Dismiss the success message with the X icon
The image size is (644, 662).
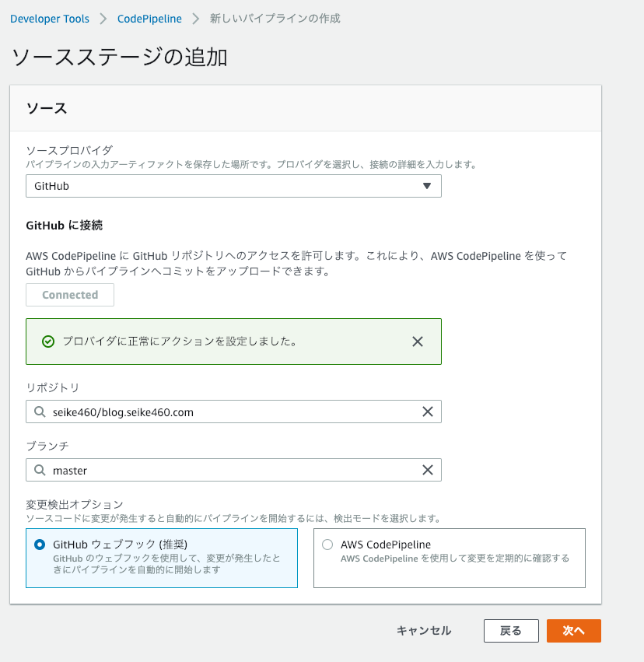(x=417, y=341)
